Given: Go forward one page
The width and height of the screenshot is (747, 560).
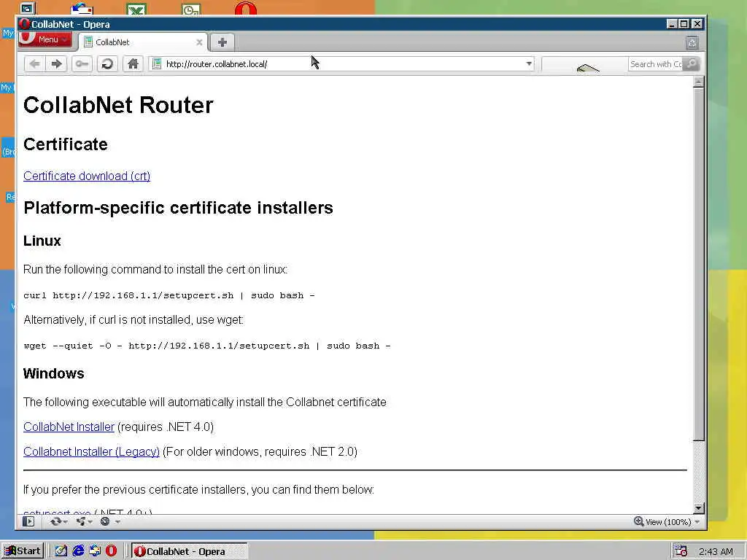Looking at the screenshot, I should click(57, 64).
